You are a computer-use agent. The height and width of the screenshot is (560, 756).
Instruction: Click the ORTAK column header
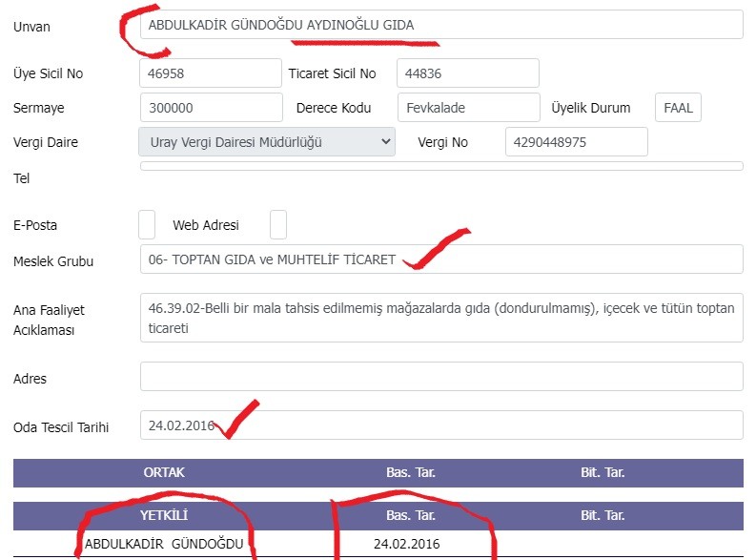pos(164,472)
